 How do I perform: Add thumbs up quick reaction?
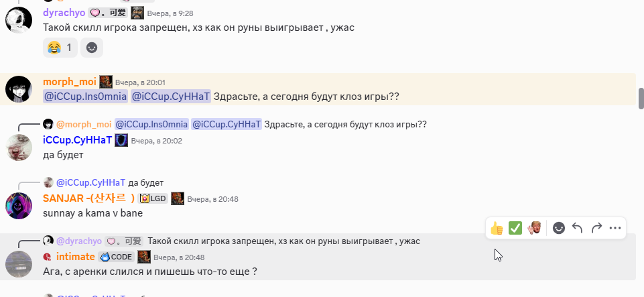click(x=497, y=228)
